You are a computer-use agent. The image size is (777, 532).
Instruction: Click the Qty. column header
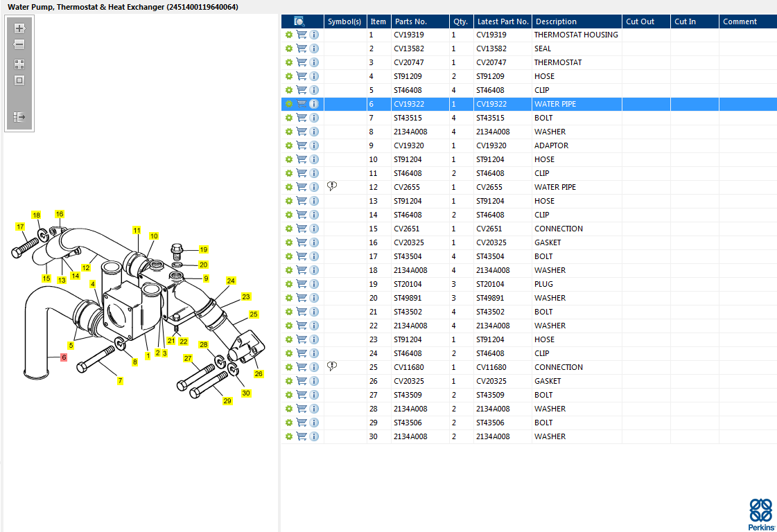[460, 21]
